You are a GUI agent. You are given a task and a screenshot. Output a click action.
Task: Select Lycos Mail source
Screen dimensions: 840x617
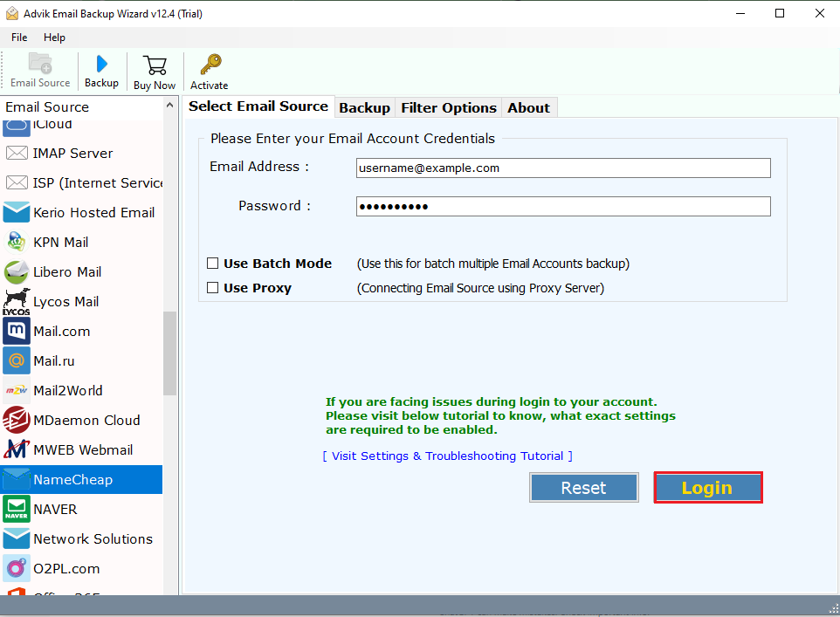(x=82, y=302)
